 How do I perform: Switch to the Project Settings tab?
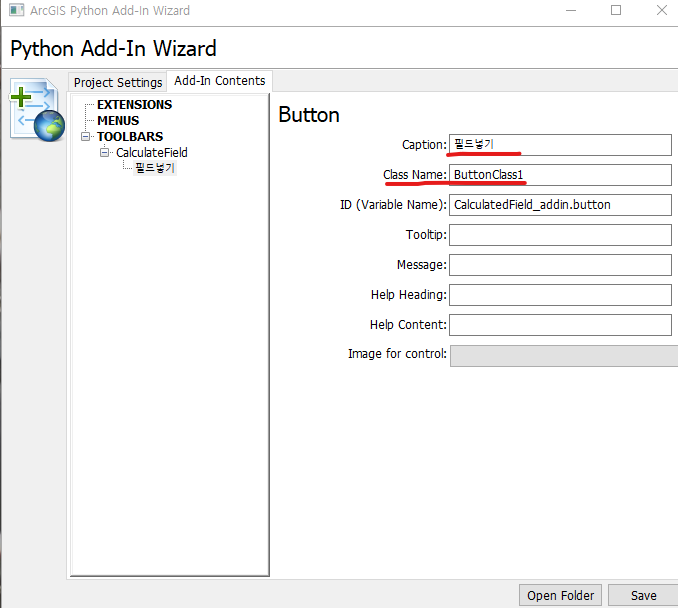(x=118, y=82)
